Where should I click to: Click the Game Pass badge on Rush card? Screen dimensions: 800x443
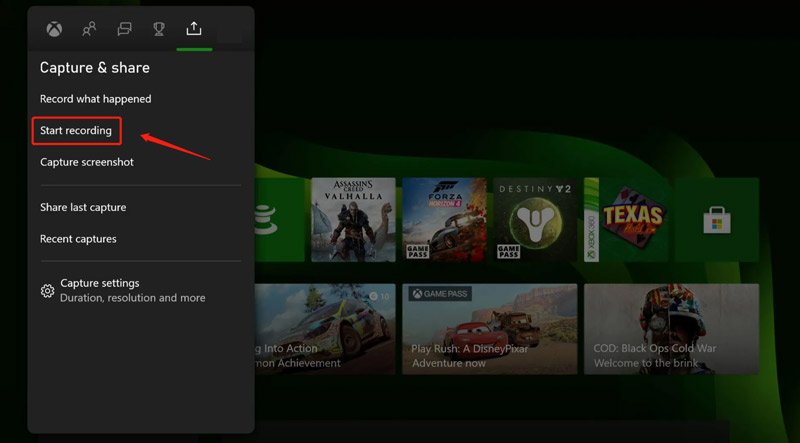point(440,293)
